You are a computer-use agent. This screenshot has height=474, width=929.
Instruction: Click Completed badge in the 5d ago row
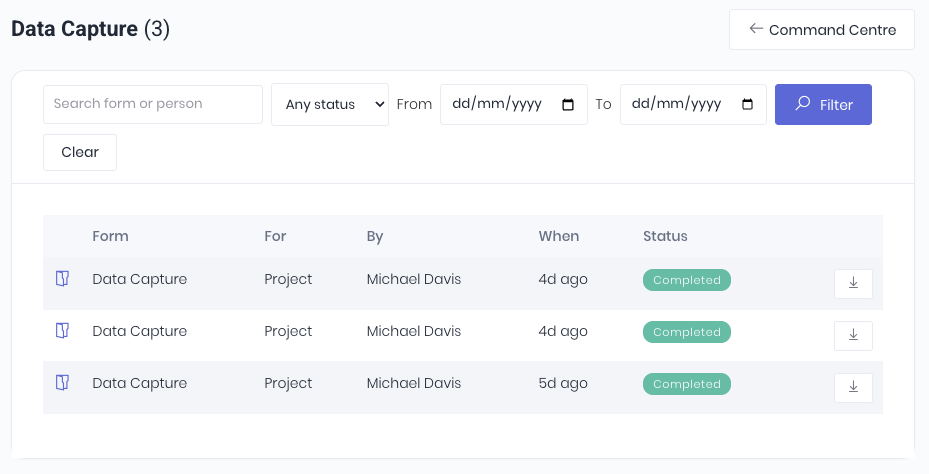click(x=687, y=384)
